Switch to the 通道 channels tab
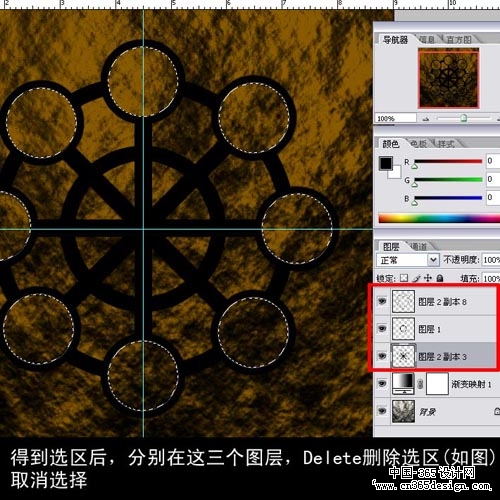The height and width of the screenshot is (500, 500). [x=418, y=247]
